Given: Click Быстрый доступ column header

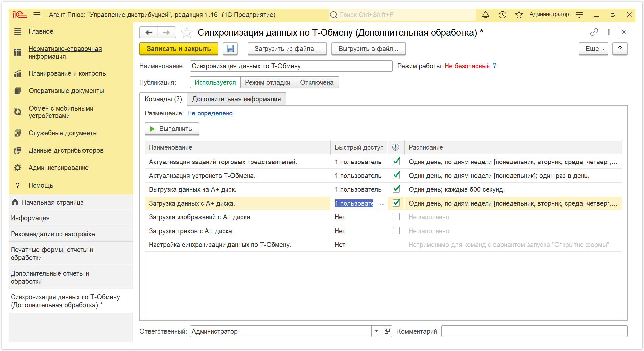Looking at the screenshot, I should click(x=359, y=147).
